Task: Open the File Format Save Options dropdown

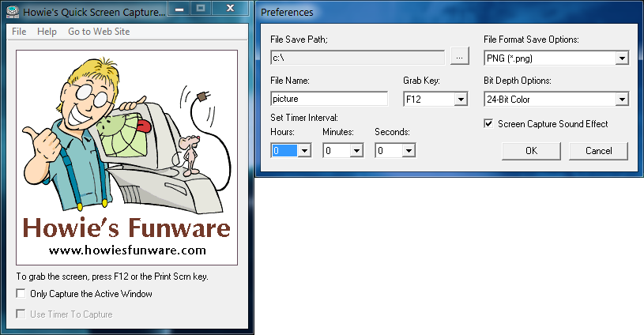Action: (622, 58)
